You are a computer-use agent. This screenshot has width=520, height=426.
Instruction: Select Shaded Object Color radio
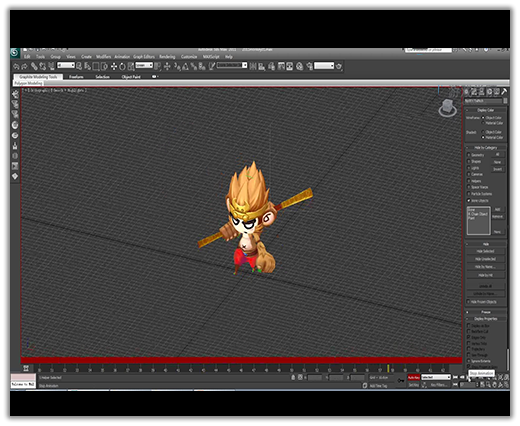tap(483, 132)
